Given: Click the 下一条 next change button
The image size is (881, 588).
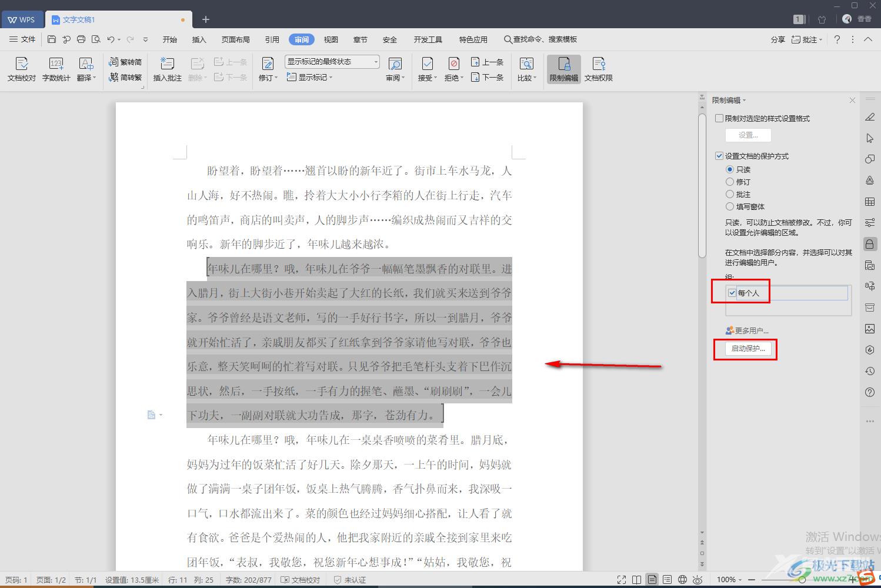Looking at the screenshot, I should tap(487, 77).
